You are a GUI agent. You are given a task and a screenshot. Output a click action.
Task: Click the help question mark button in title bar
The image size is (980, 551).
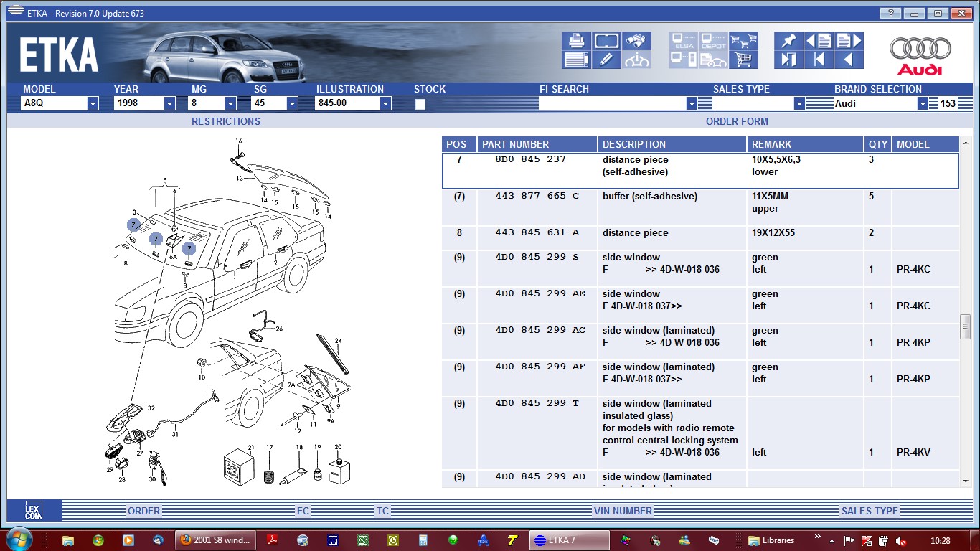890,13
